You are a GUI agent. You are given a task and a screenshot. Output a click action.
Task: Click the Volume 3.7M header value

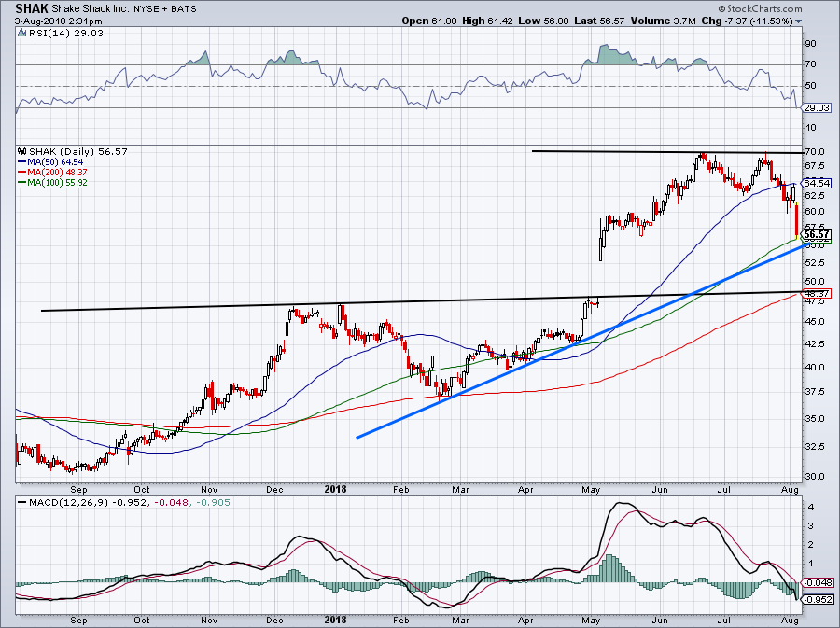[x=663, y=21]
